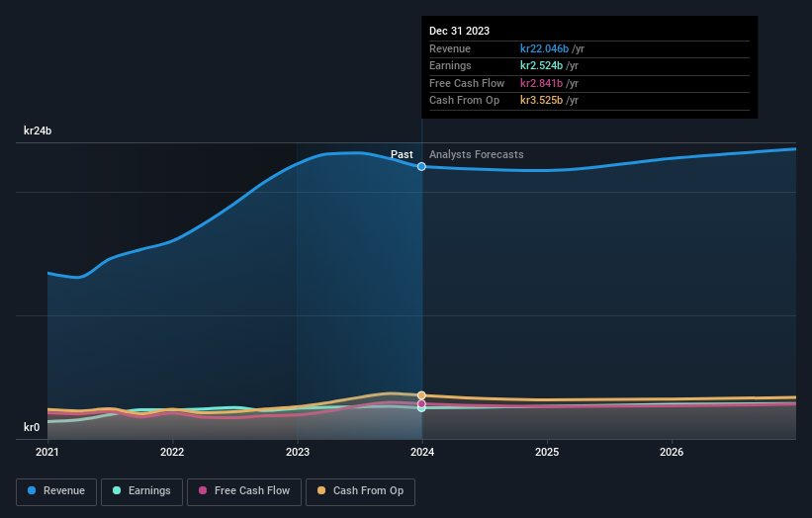Click the 2026 x-axis label
The height and width of the screenshot is (518, 812).
[x=672, y=452]
